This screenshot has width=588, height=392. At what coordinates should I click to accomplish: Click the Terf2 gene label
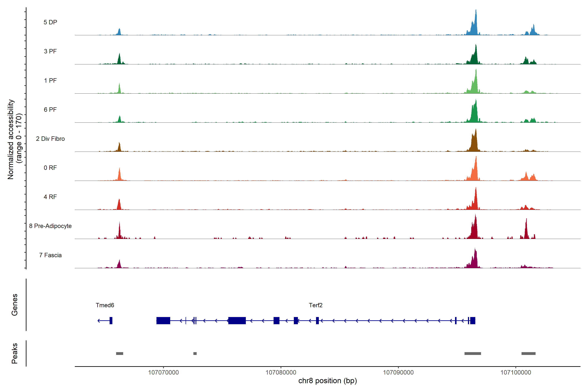[x=316, y=305]
